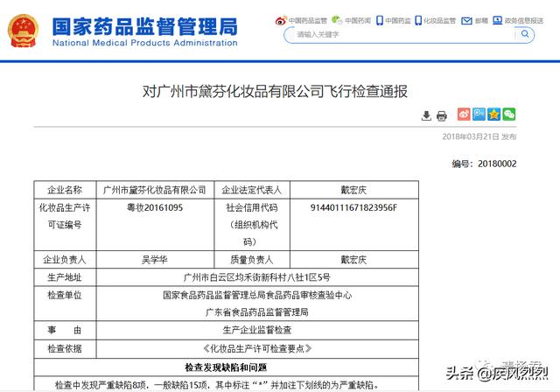
Task: Click the date 2018年03月21日 发布
Action: click(x=479, y=136)
